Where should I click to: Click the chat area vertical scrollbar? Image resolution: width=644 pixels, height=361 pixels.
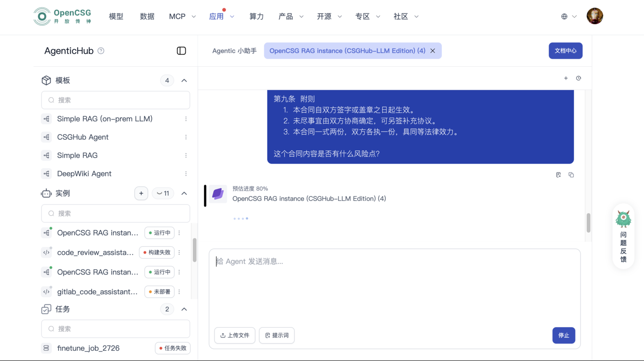click(588, 223)
